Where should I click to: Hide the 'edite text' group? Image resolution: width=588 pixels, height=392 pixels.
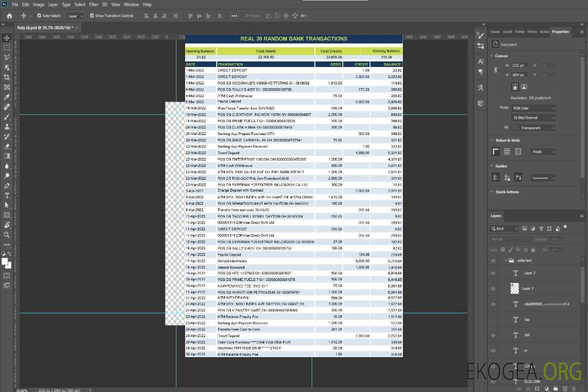(x=493, y=261)
